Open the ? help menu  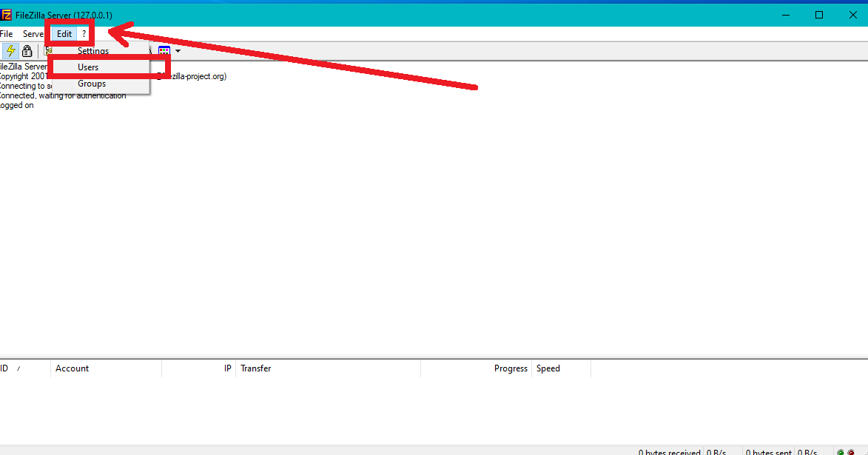[x=84, y=34]
